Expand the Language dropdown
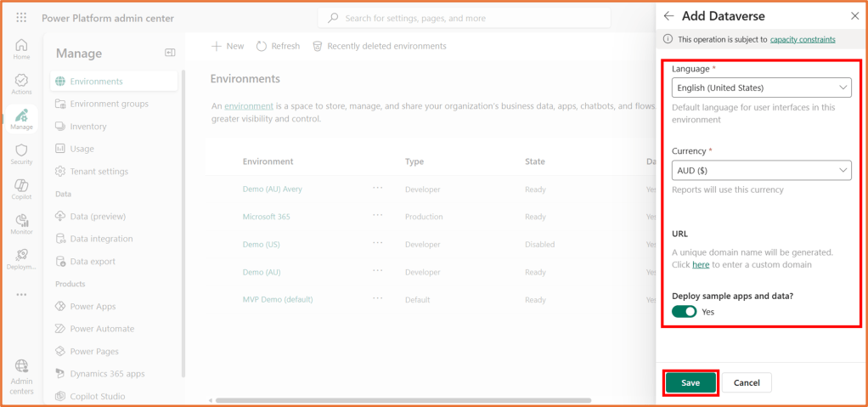The width and height of the screenshot is (868, 407). point(761,88)
